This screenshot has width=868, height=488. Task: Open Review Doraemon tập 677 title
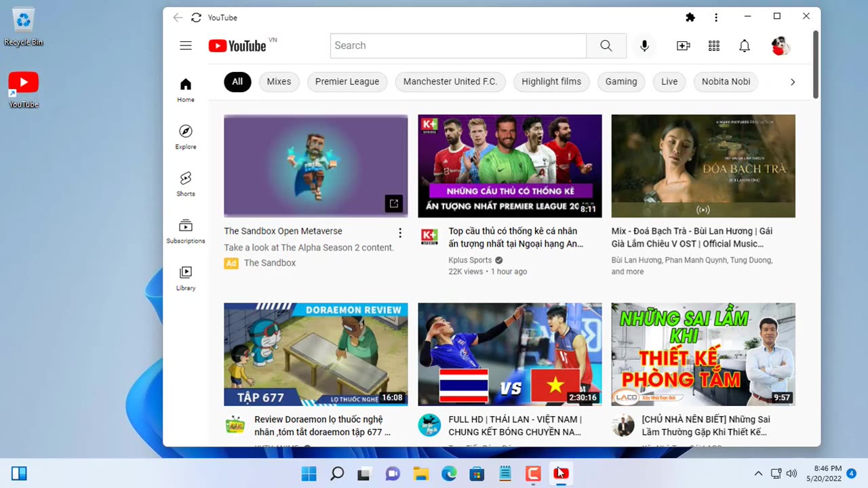(x=323, y=426)
